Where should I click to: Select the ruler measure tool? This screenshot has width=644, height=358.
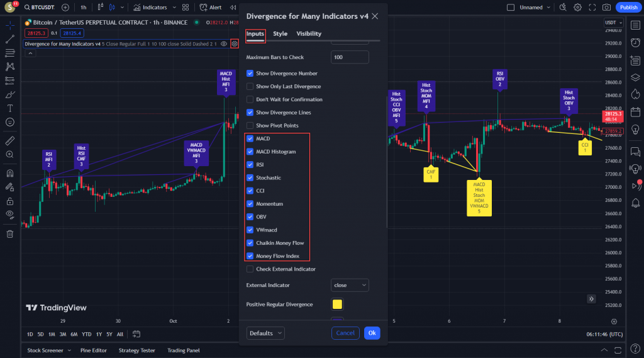[x=10, y=141]
